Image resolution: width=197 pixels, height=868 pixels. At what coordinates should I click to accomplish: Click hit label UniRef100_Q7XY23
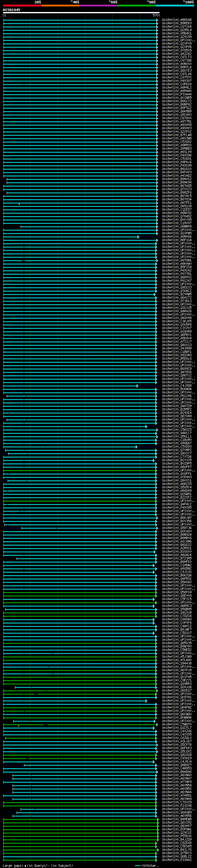click(x=176, y=189)
